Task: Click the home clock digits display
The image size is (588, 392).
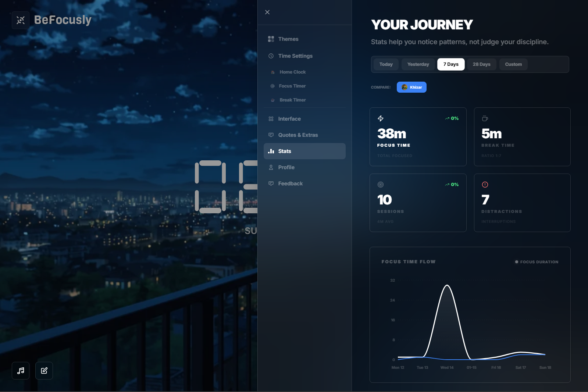Action: coord(226,187)
